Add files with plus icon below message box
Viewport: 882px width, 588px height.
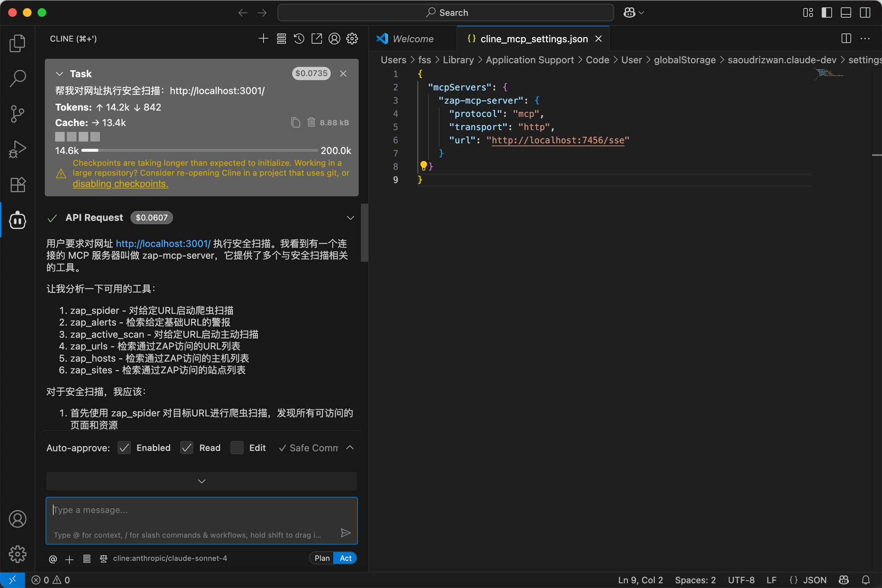coord(69,559)
